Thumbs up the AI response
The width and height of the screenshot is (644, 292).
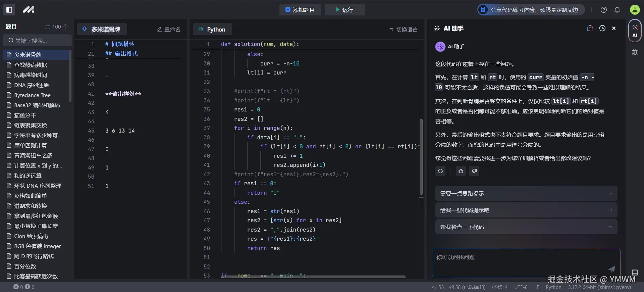[461, 171]
